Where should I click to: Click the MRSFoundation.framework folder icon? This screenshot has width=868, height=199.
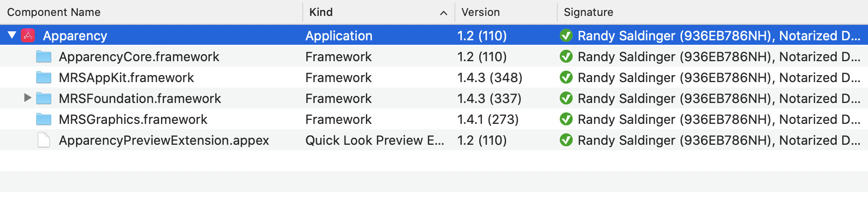click(x=44, y=99)
